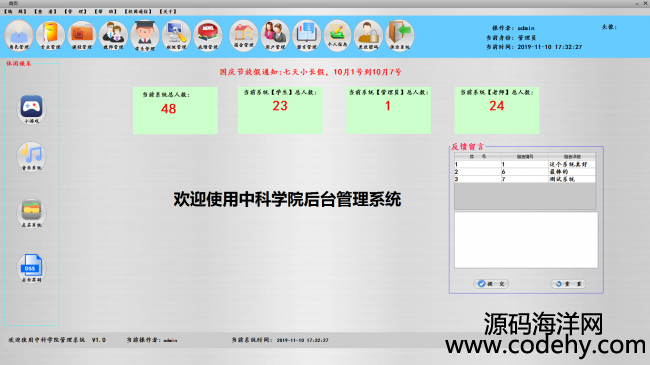The image size is (650, 365).
Task: Open the teacher management icon
Action: tap(113, 36)
